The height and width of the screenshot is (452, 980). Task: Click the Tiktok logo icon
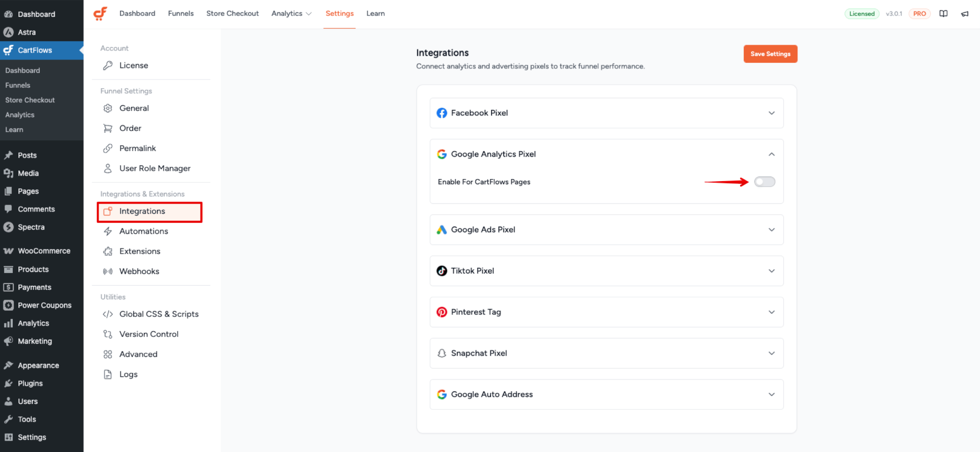click(442, 271)
